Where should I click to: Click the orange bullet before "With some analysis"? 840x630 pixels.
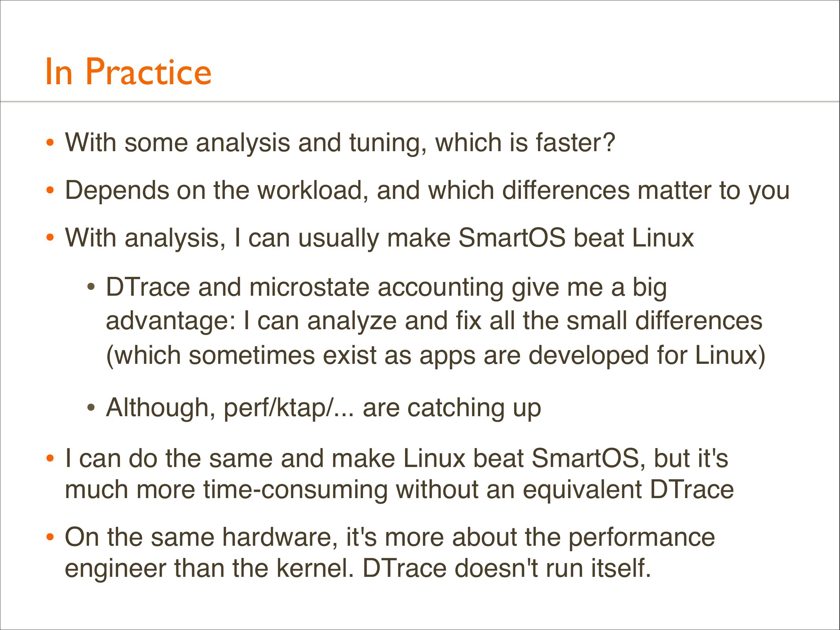50,142
